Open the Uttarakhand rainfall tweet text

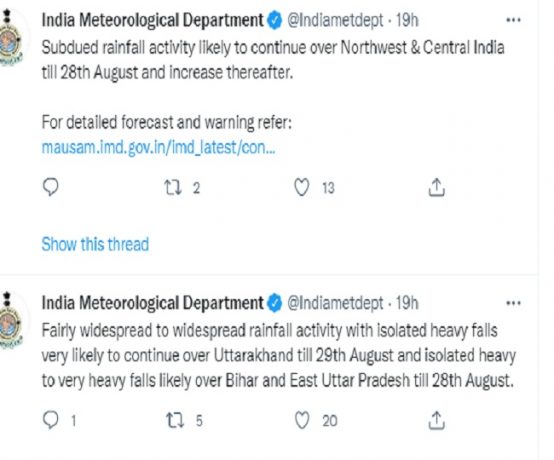pyautogui.click(x=278, y=355)
